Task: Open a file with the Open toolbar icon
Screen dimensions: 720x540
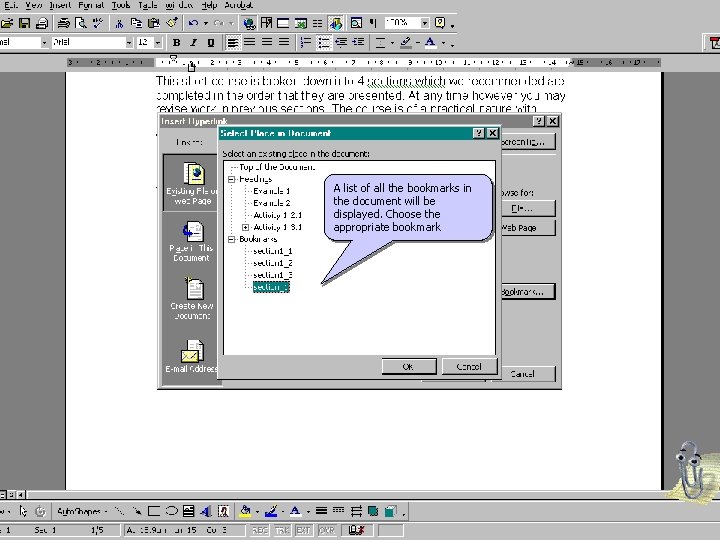Action: [x=7, y=23]
